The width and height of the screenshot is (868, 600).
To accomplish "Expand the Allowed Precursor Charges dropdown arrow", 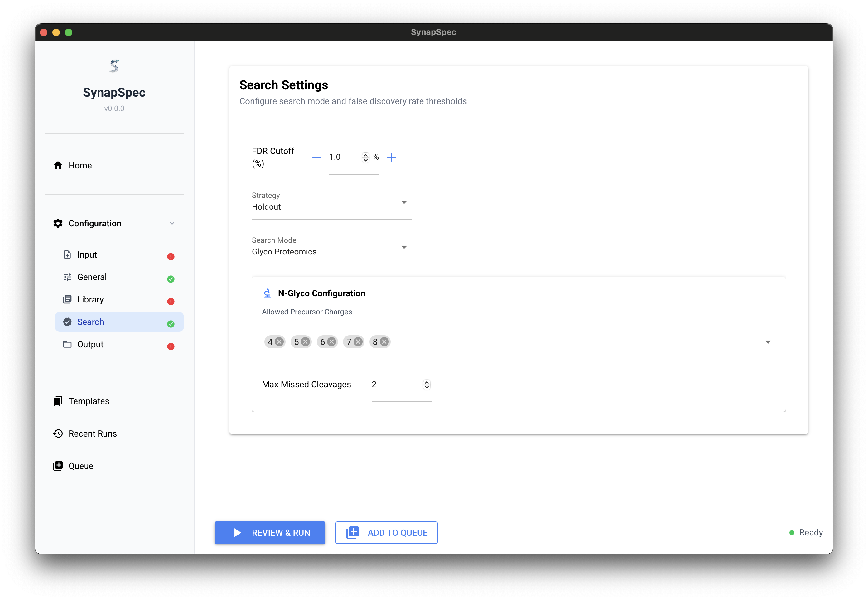I will pos(768,342).
